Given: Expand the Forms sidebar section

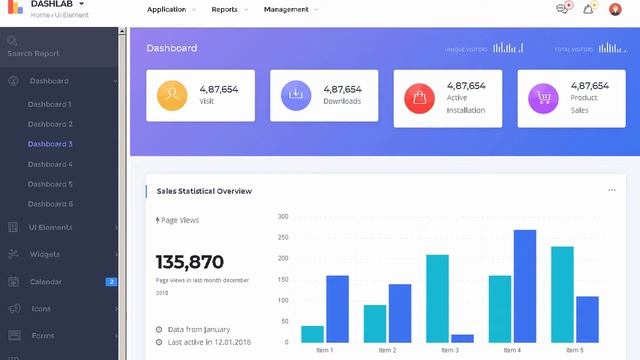Looking at the screenshot, I should 116,336.
